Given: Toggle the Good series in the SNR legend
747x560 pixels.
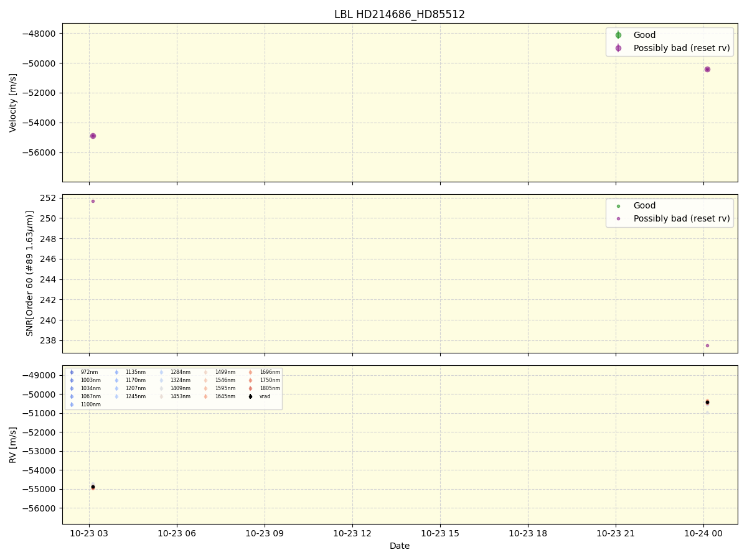Looking at the screenshot, I should pos(620,205).
